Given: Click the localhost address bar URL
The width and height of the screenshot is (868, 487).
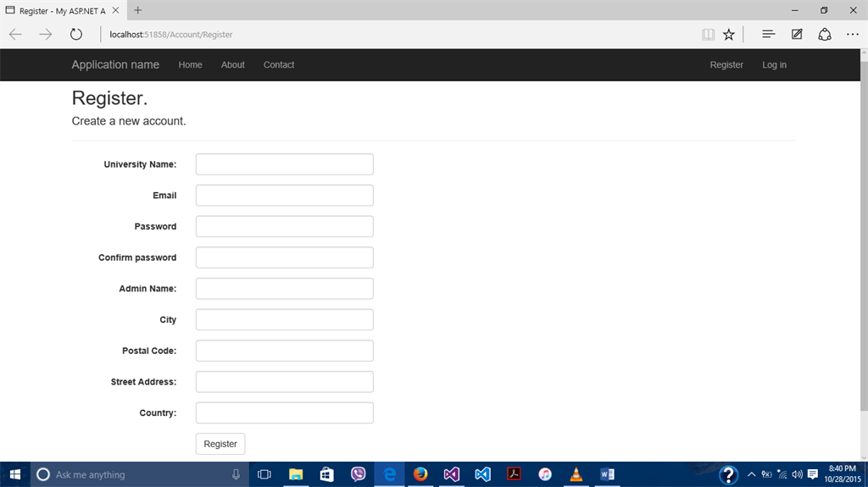Looking at the screenshot, I should (x=171, y=35).
